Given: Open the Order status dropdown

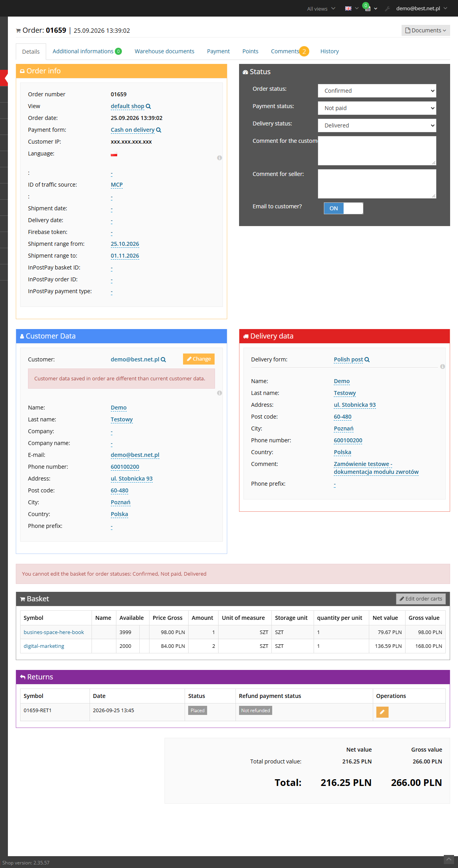Looking at the screenshot, I should click(x=377, y=91).
